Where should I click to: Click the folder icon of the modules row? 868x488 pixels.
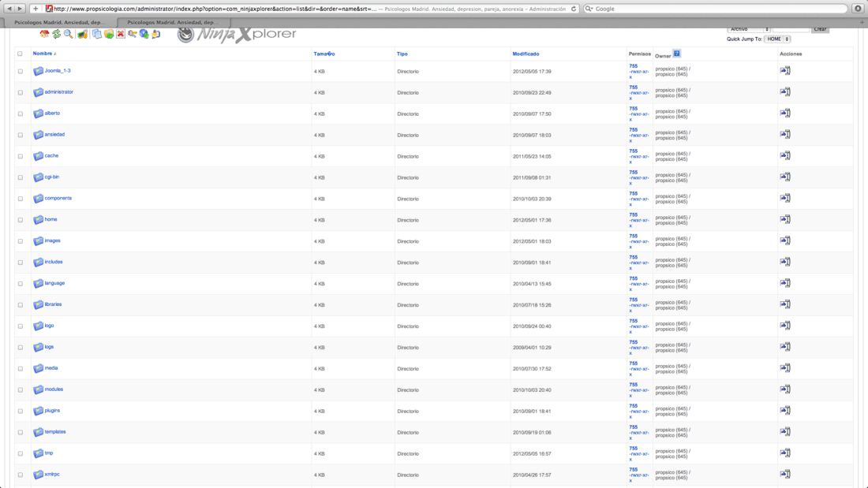click(38, 389)
